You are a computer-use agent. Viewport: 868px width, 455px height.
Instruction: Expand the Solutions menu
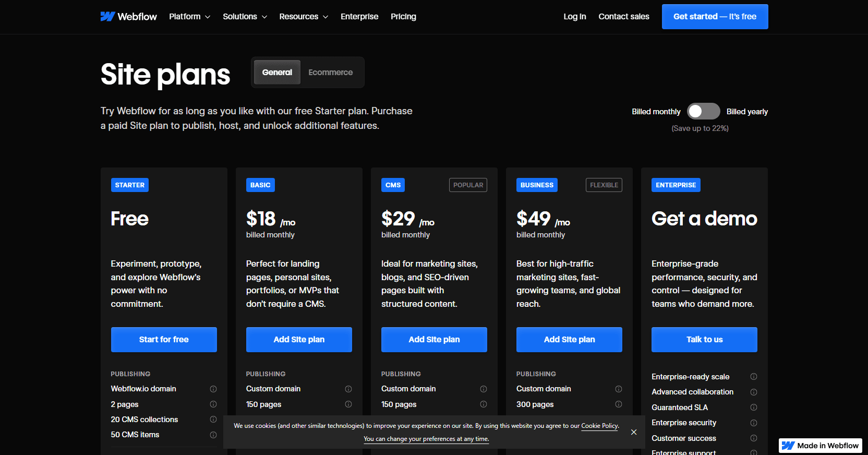point(245,17)
